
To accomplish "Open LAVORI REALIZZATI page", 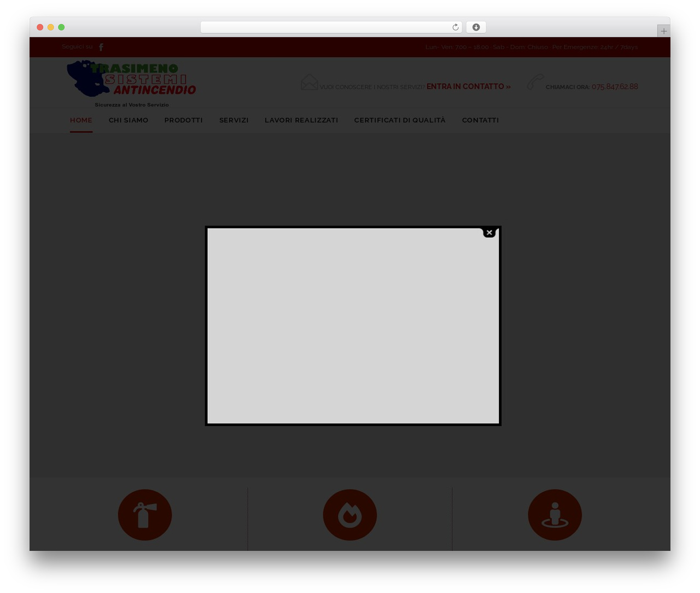I will coord(301,120).
